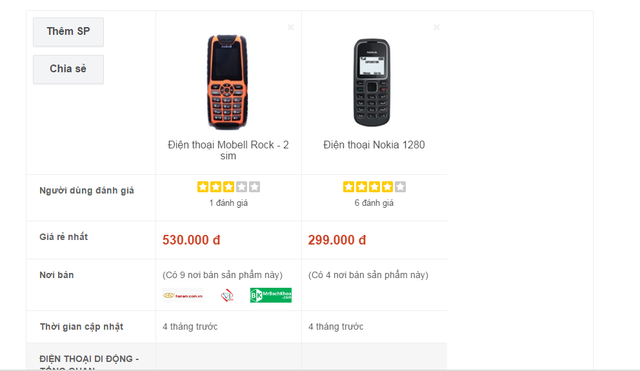Open Mobell Rock 1 đánh giá reviews
Screen dimensions: 640x371
[x=229, y=203]
